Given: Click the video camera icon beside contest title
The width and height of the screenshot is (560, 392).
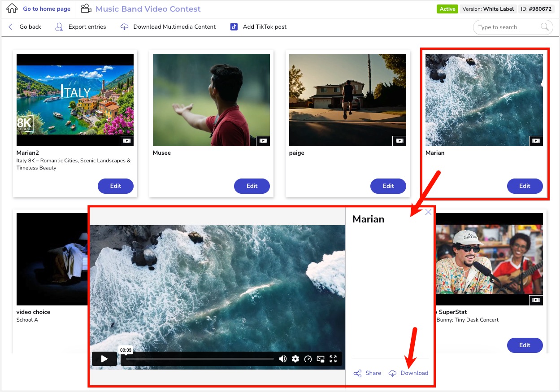Looking at the screenshot, I should 86,9.
